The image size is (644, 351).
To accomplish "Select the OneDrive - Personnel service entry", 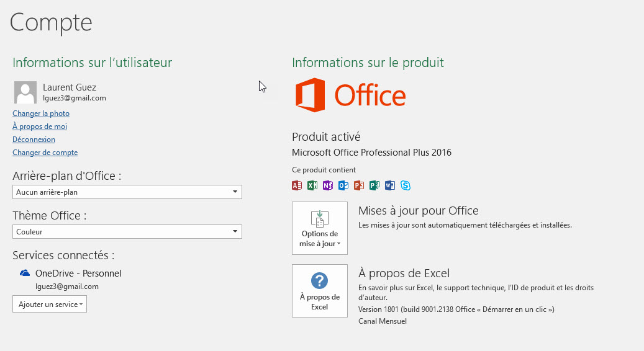I will point(71,279).
